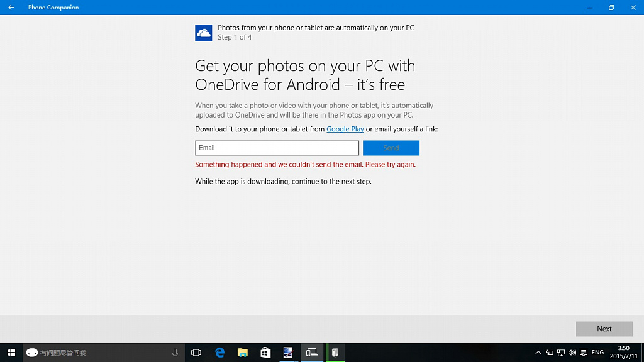Go back using the Phone Companion arrow

11,8
